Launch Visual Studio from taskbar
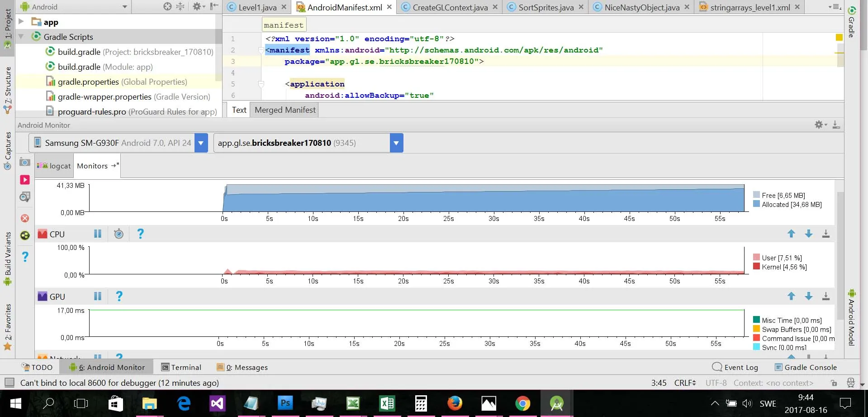Viewport: 868px width, 417px height. tap(217, 403)
